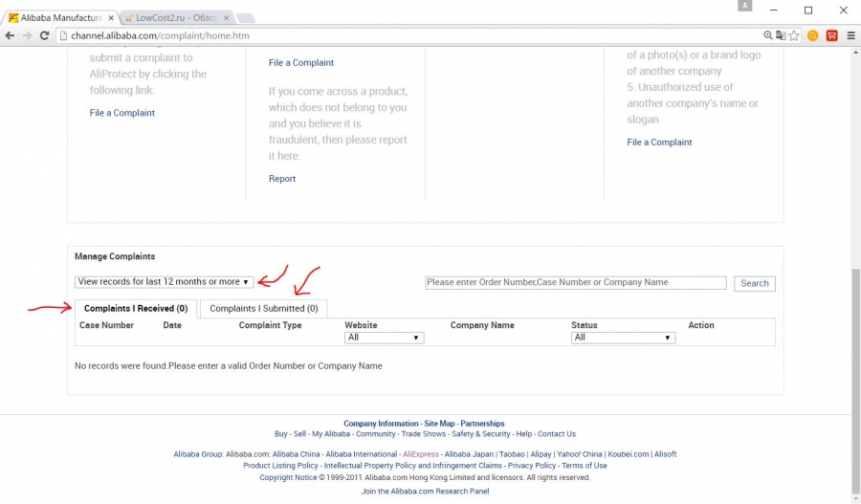Click Join the Alibaba.com Research Panel
The width and height of the screenshot is (861, 504).
[x=425, y=492]
